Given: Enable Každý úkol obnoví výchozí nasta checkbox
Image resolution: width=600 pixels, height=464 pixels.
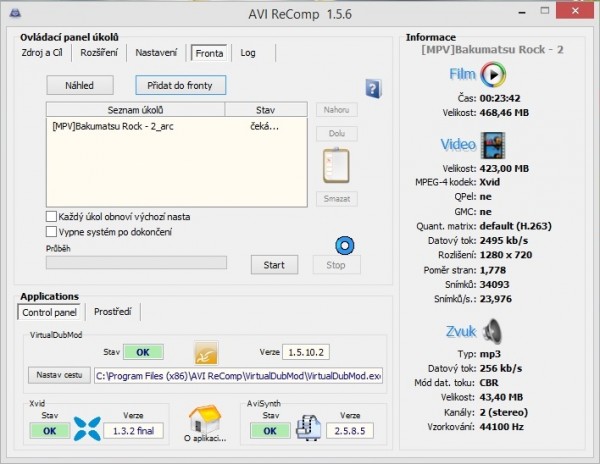Looking at the screenshot, I should [x=51, y=217].
